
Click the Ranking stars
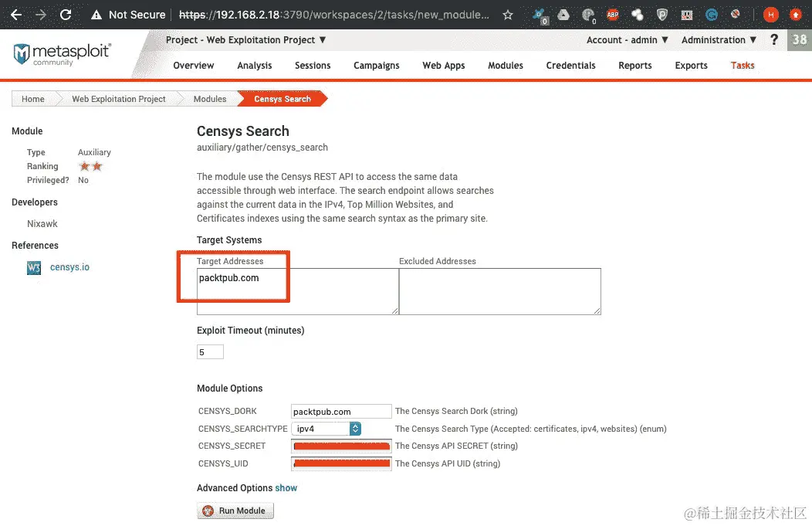click(90, 166)
